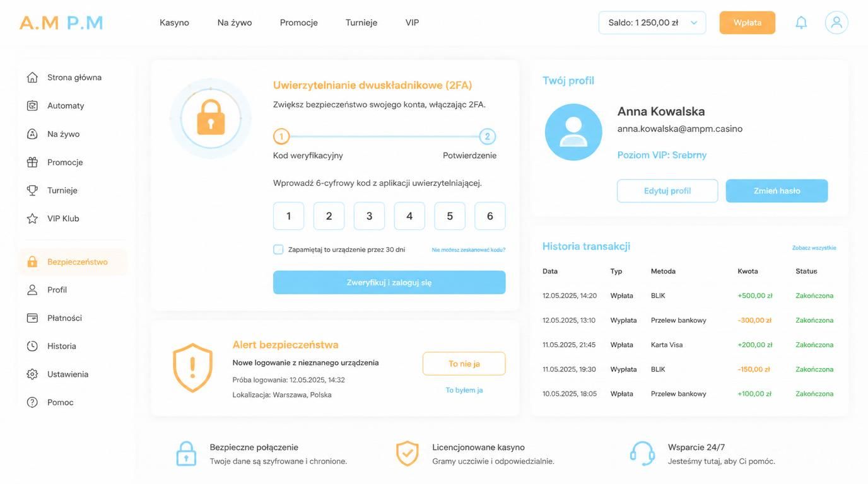
Task: Click the A.M P.M logo
Action: tap(61, 23)
